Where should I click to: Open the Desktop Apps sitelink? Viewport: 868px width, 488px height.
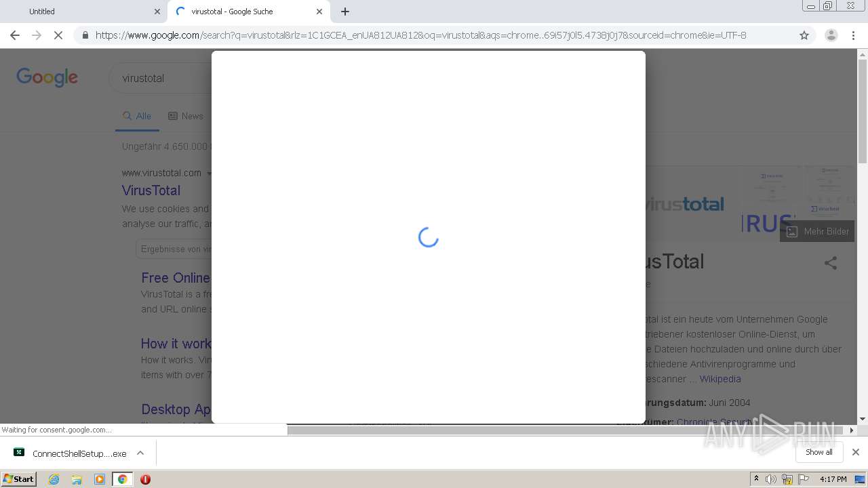tap(176, 409)
